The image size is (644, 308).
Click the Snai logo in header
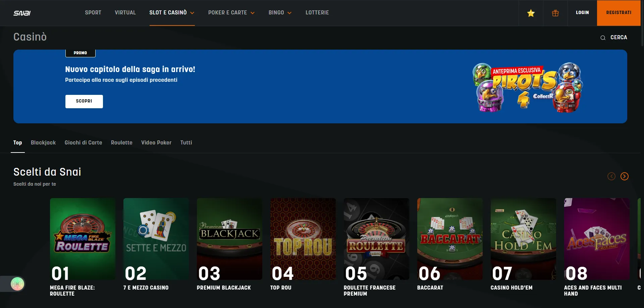point(22,13)
